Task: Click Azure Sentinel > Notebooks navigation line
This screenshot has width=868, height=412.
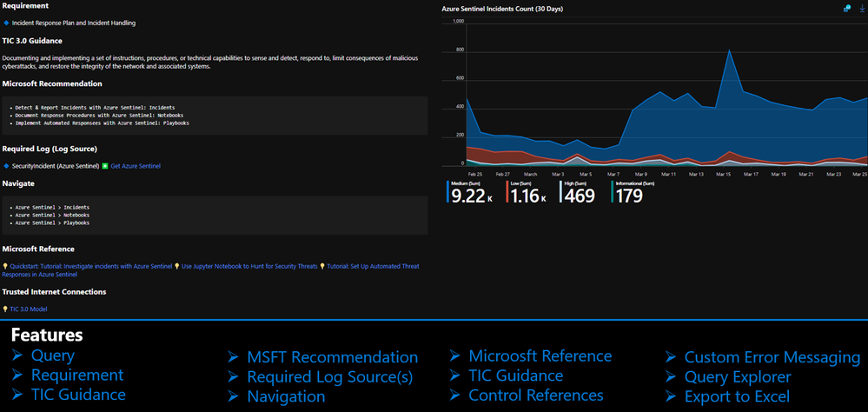Action: pos(52,215)
